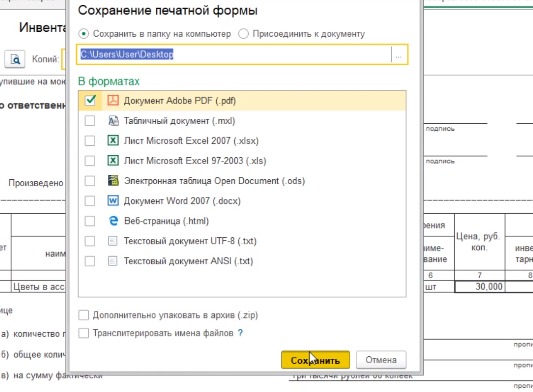This screenshot has width=533, height=392.
Task: Uncheck the Adobe PDF format checkbox
Action: (x=90, y=100)
